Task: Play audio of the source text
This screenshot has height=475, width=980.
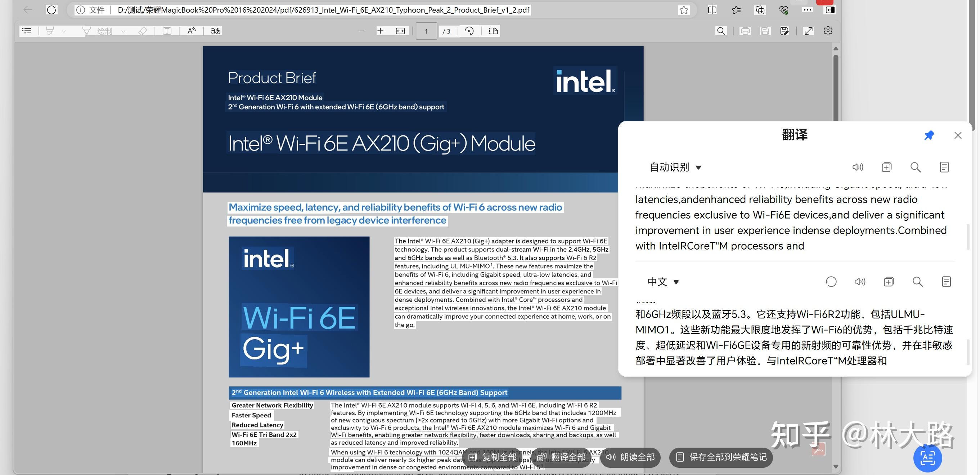Action: pyautogui.click(x=858, y=167)
